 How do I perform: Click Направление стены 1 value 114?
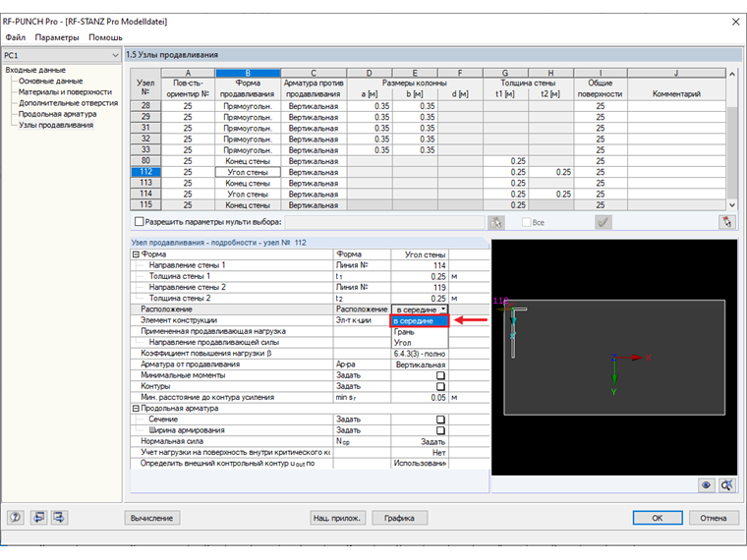pos(420,265)
